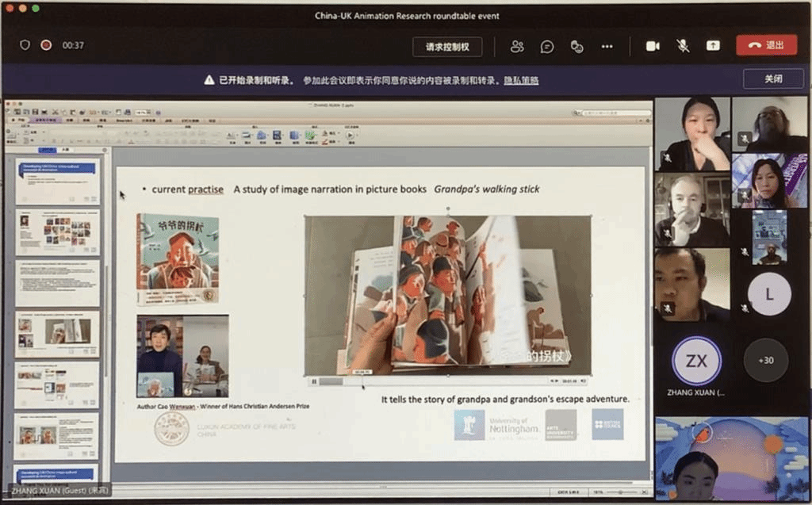Click the meeting security shield icon

pyautogui.click(x=25, y=45)
